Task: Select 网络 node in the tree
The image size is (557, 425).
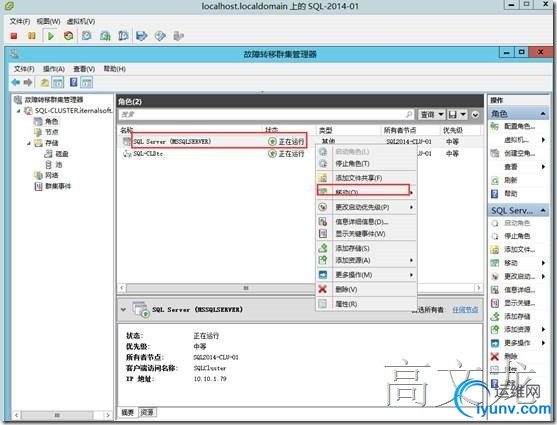Action: (52, 175)
